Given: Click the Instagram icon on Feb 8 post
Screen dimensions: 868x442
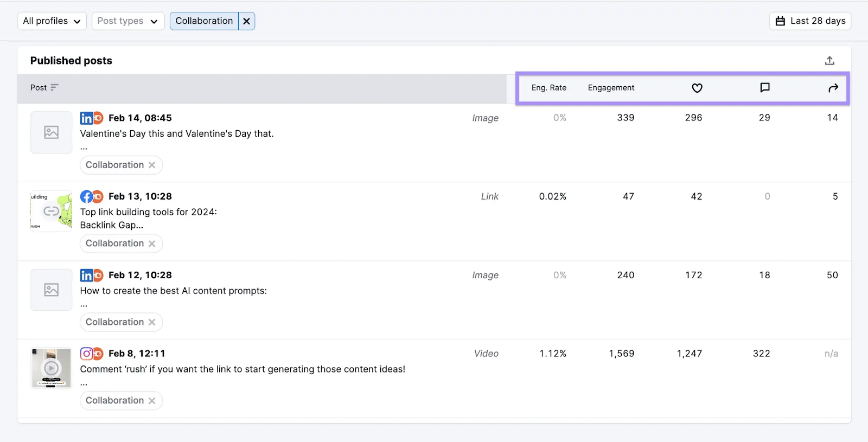Looking at the screenshot, I should pos(86,354).
